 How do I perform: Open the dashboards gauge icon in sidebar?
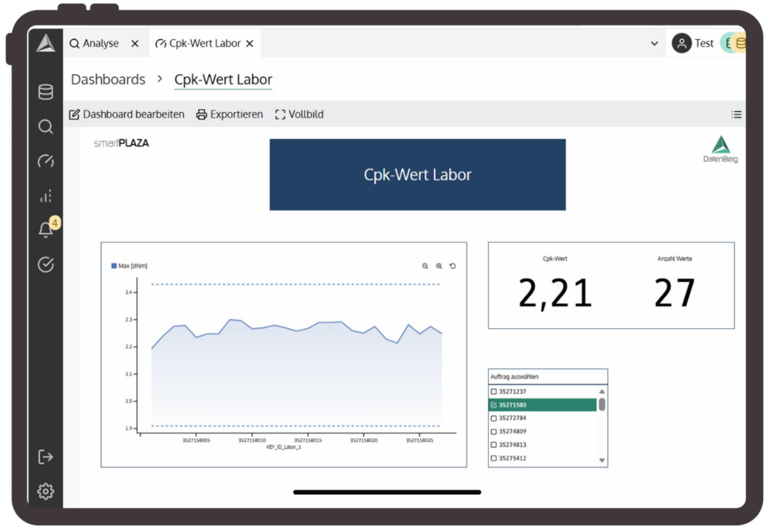point(46,161)
